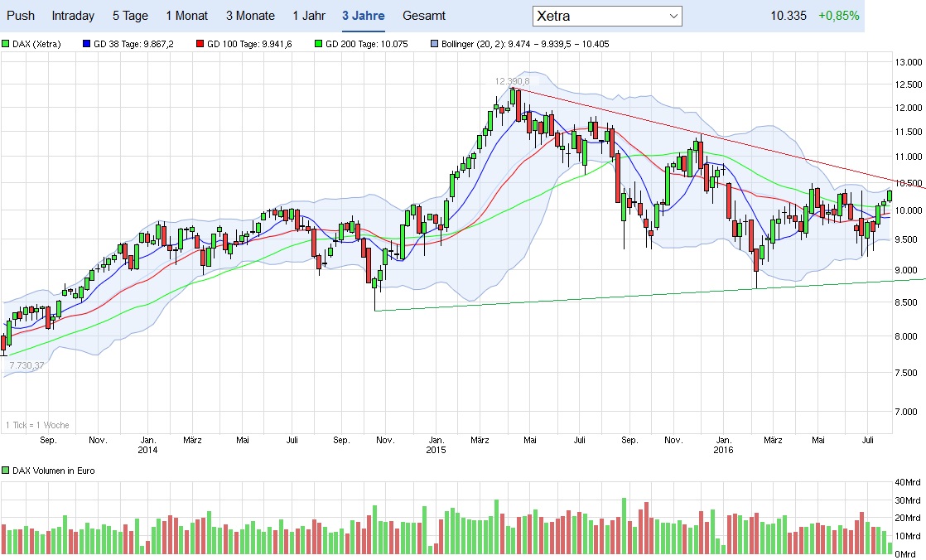Click the DAX Volumen in Euro label
The height and width of the screenshot is (560, 926).
pos(53,471)
